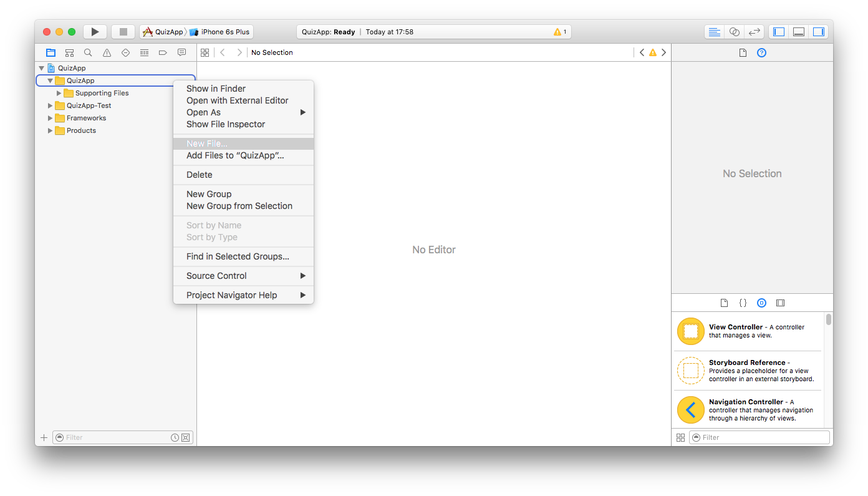
Task: Go forward in editor history
Action: tap(239, 52)
